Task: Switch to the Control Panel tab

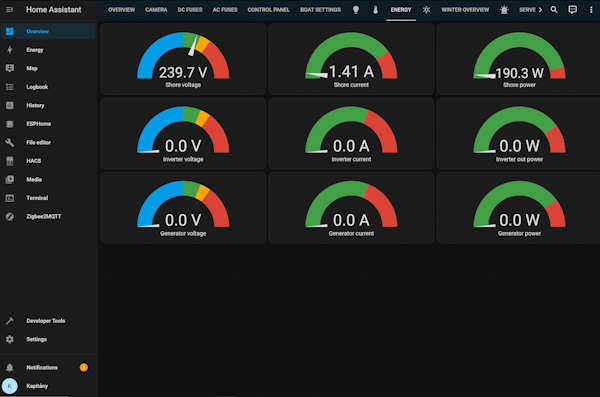Action: 269,10
